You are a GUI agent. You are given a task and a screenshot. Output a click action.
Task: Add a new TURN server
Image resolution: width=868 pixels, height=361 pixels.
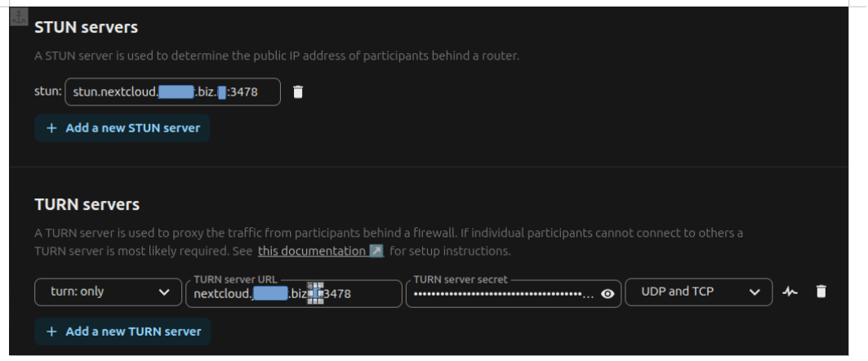122,332
